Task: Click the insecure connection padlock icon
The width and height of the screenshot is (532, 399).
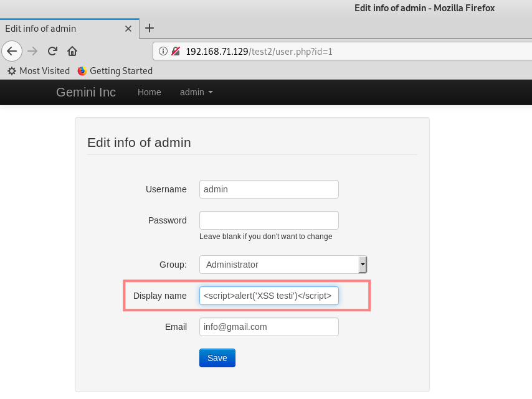Action: pos(176,51)
